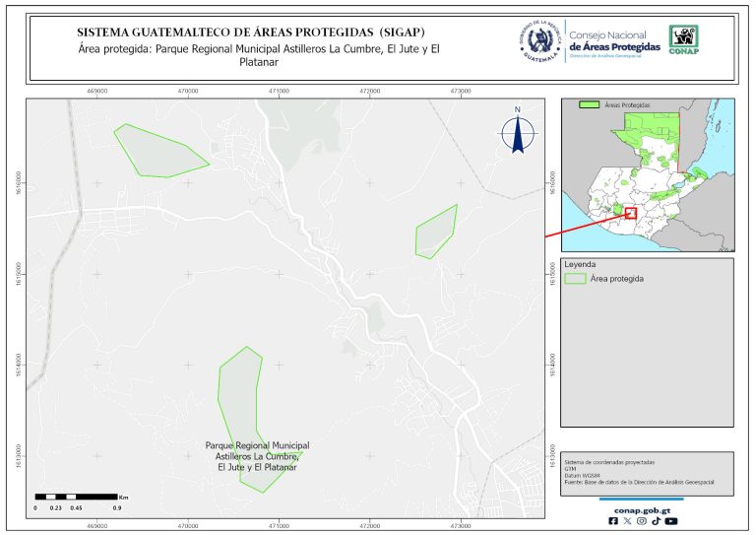Click the north arrow compass symbol
The width and height of the screenshot is (756, 535).
click(517, 132)
